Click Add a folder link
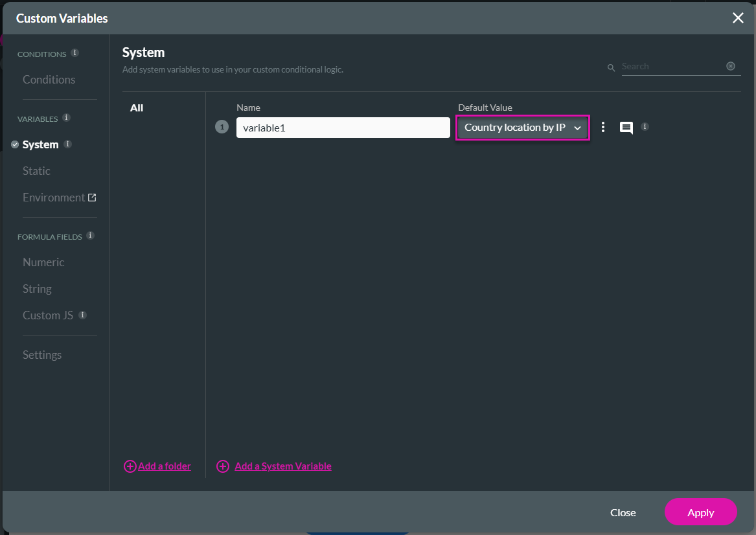This screenshot has width=756, height=535. click(x=157, y=466)
